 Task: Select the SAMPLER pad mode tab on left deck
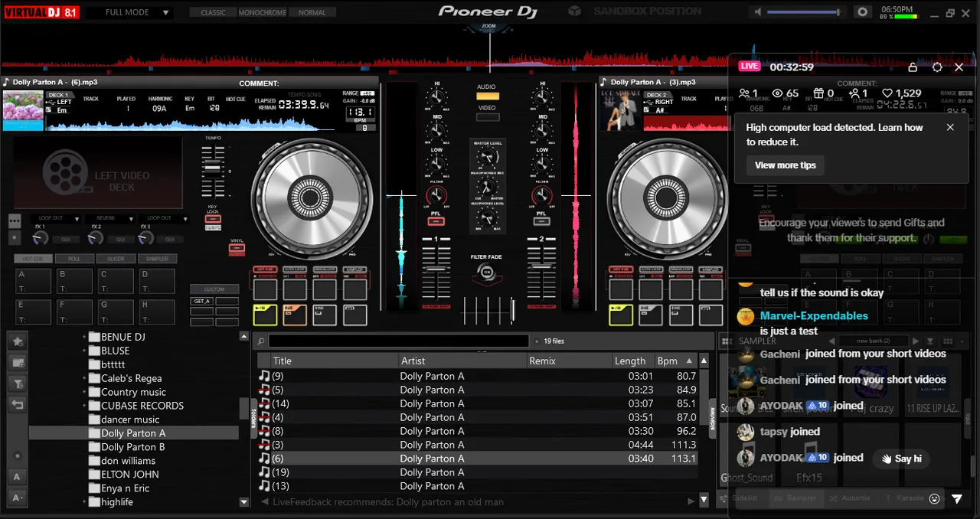click(x=157, y=259)
